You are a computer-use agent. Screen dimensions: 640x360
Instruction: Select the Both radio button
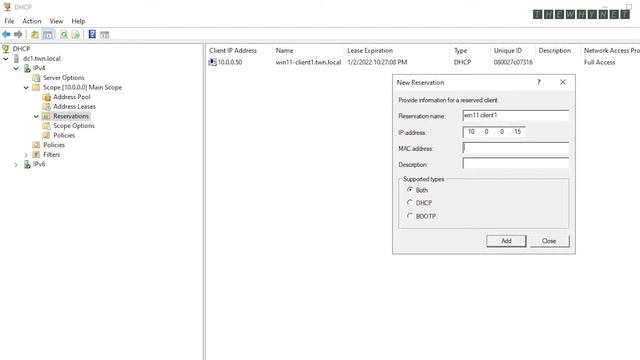tap(410, 190)
